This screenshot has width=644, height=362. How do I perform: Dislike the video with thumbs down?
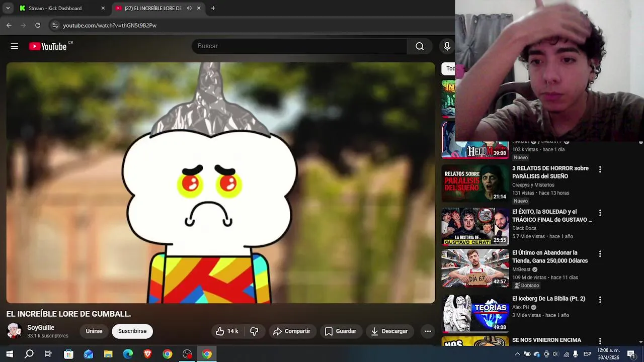tap(254, 331)
